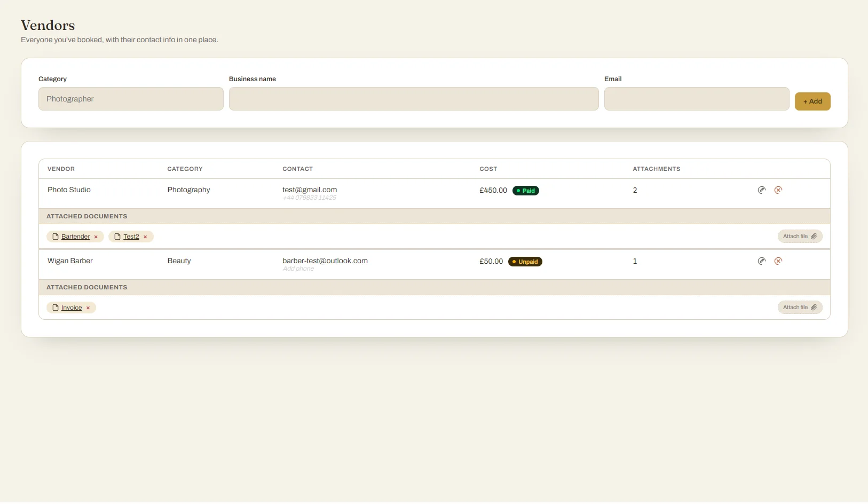The height and width of the screenshot is (504, 868).
Task: Select the VENDOR column header
Action: click(x=61, y=169)
